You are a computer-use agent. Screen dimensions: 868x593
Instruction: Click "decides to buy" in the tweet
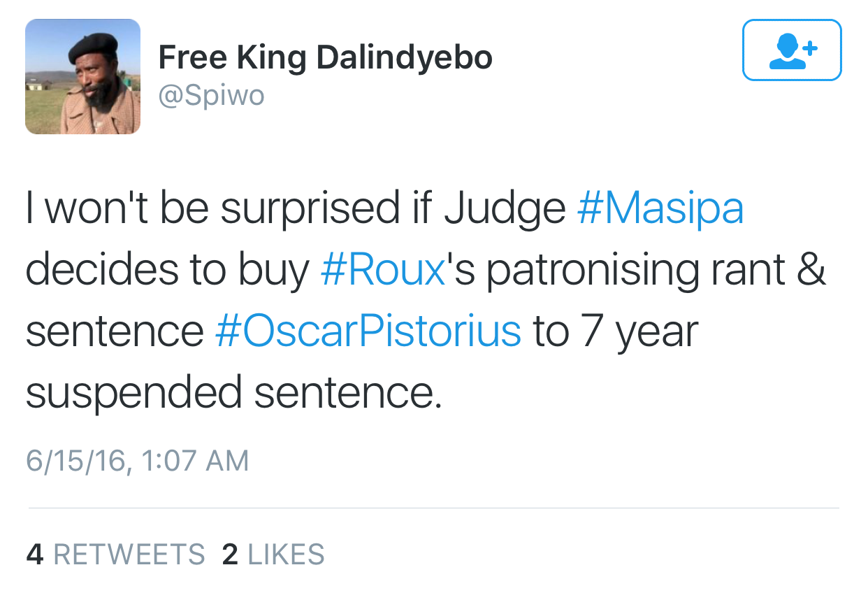tap(168, 270)
